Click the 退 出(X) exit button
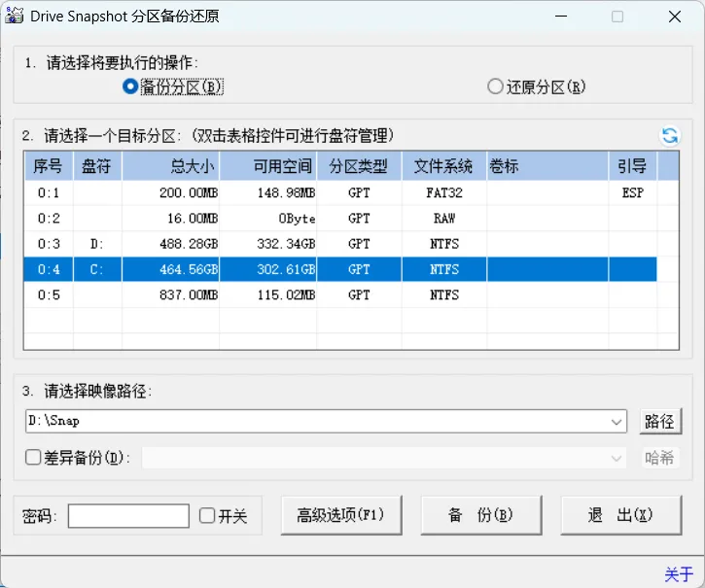Image resolution: width=705 pixels, height=588 pixels. (x=621, y=515)
